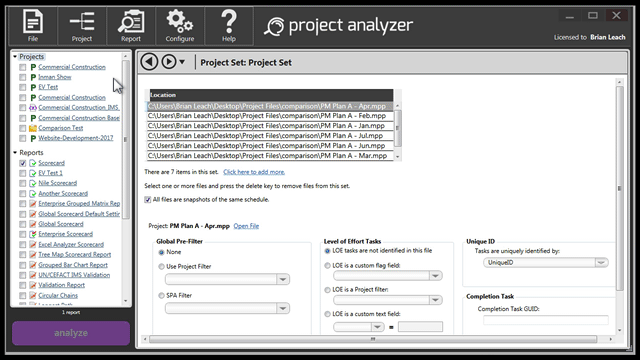Select the Use Project Filter radio button
The height and width of the screenshot is (360, 640).
[x=161, y=267]
